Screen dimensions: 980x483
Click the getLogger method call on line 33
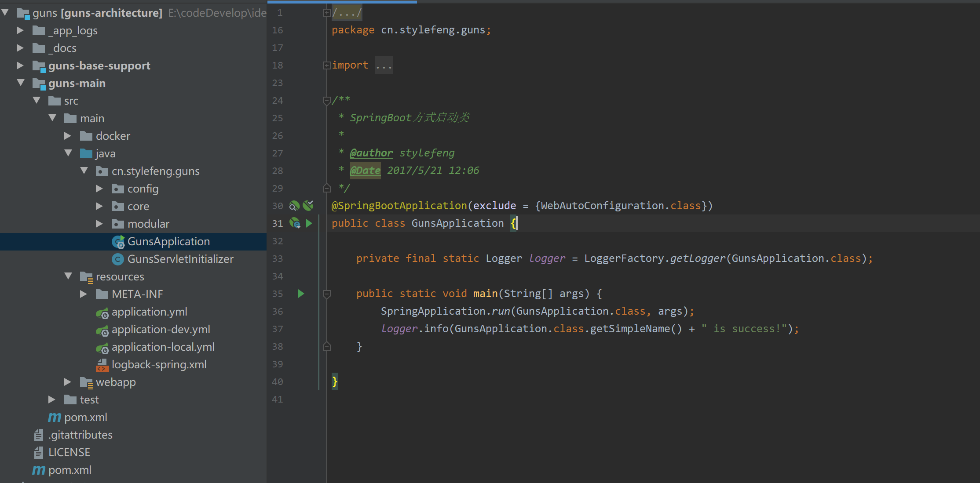[x=698, y=258]
